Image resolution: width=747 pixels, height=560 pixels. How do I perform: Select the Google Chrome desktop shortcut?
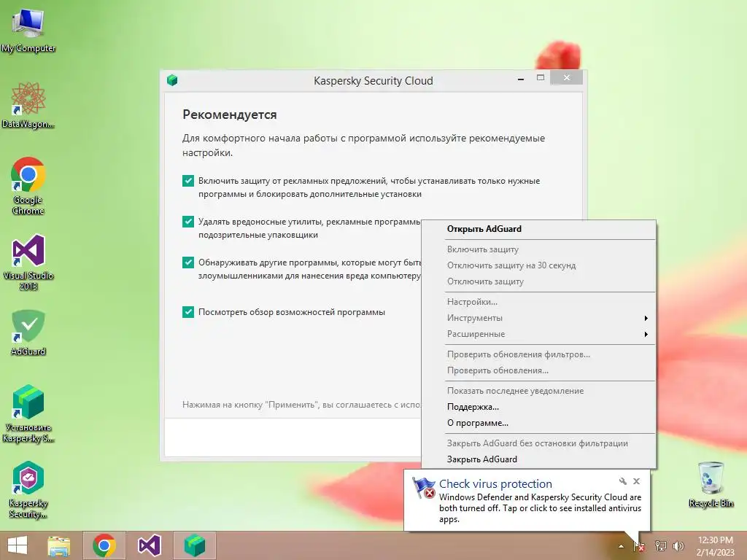(x=28, y=186)
